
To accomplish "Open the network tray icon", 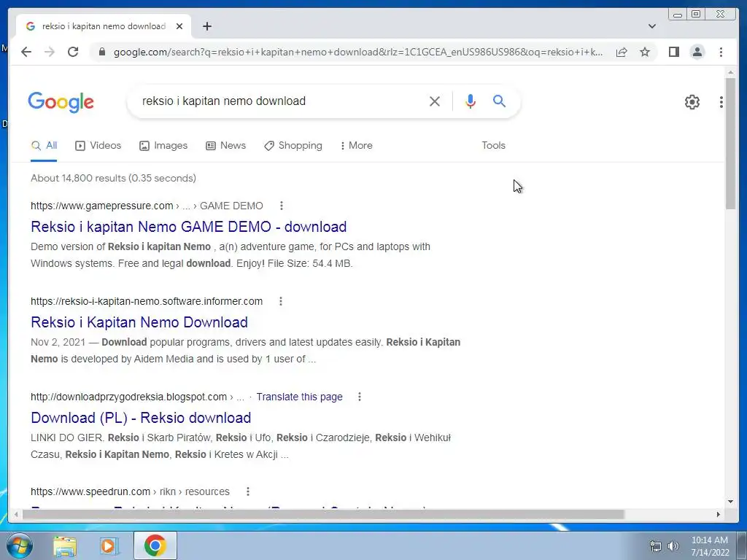I will point(656,546).
